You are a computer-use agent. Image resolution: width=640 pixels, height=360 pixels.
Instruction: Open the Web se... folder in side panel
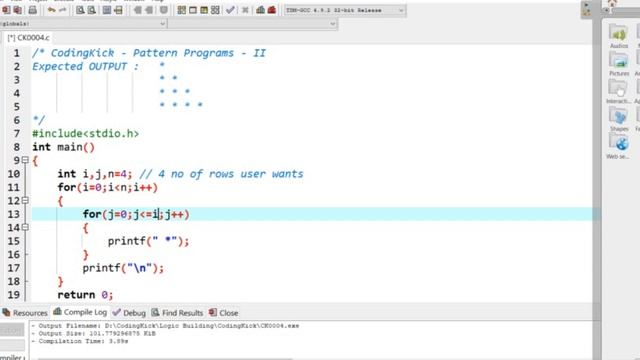pos(618,147)
